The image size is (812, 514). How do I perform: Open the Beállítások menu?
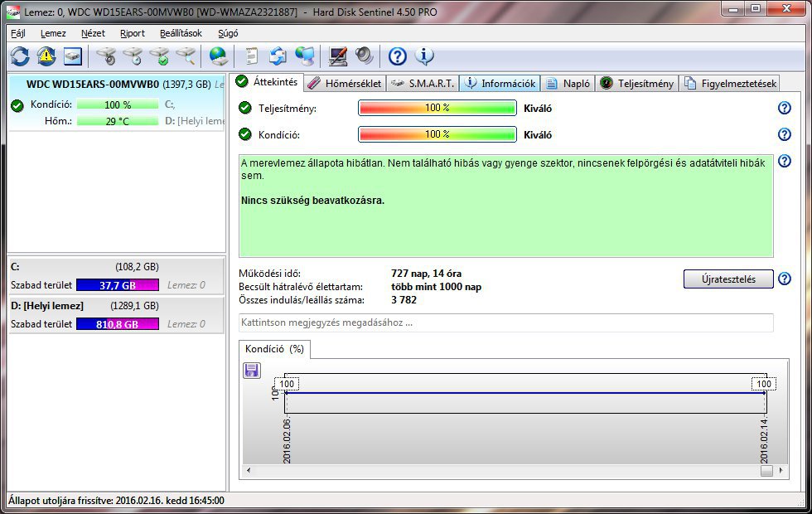point(181,33)
